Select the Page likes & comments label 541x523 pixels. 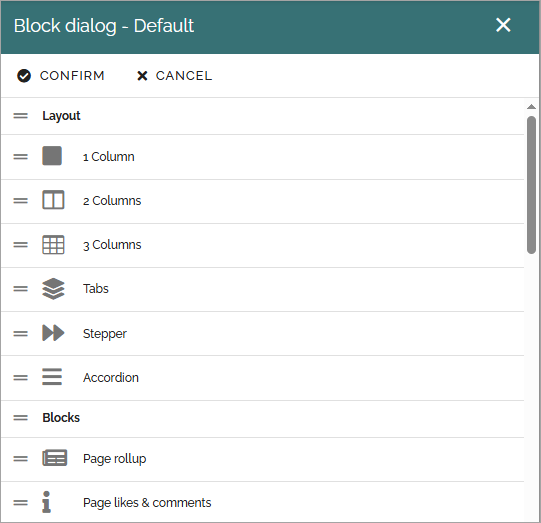coord(147,503)
